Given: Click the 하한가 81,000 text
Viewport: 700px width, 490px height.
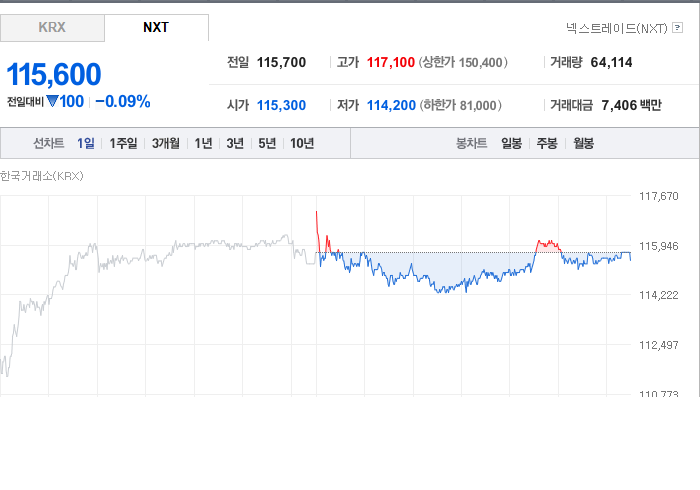Looking at the screenshot, I should pyautogui.click(x=460, y=105).
